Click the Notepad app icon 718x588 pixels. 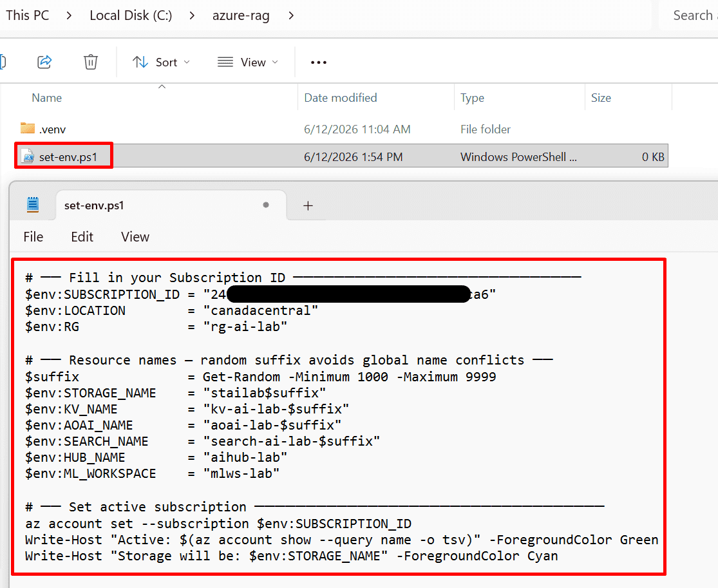click(33, 205)
